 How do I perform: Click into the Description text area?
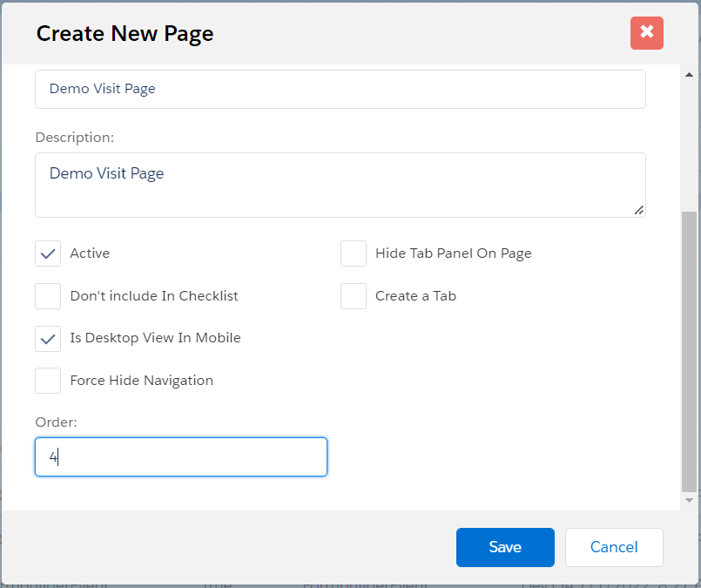tap(340, 185)
